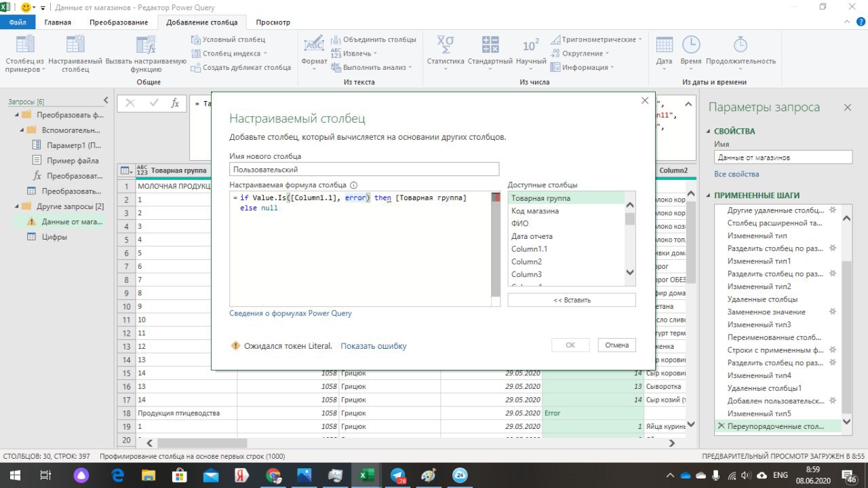The width and height of the screenshot is (868, 488).
Task: Open Telegram from the taskbar
Action: 398,475
